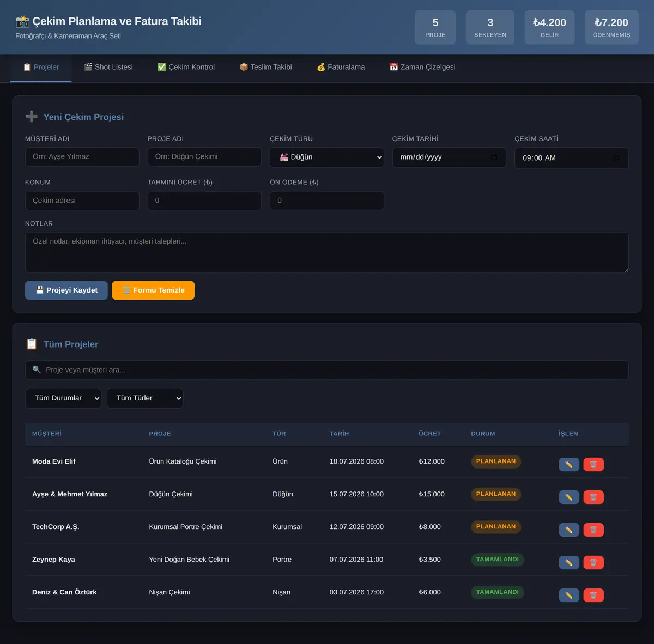The width and height of the screenshot is (654, 644).
Task: Click the Ödenmemiş stat card
Action: pyautogui.click(x=611, y=27)
